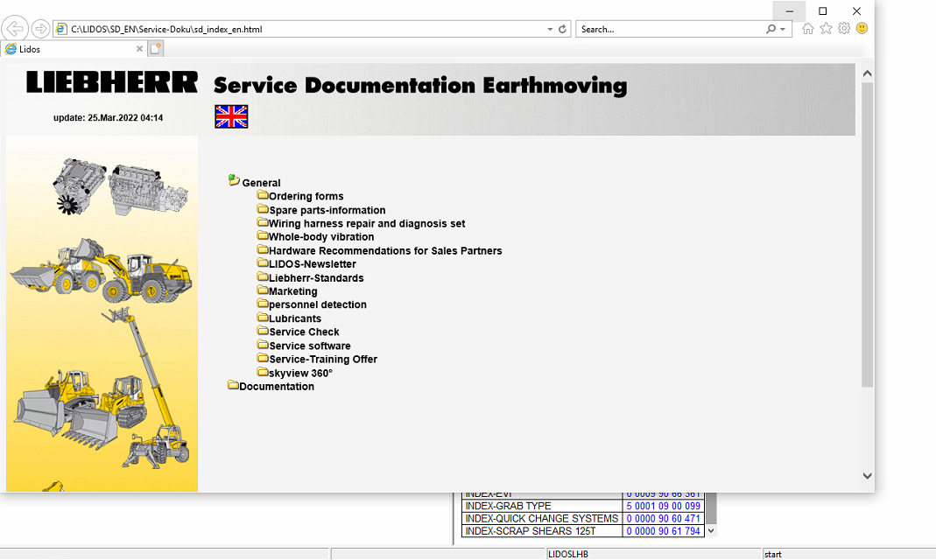Collapse the General folder icon

234,180
